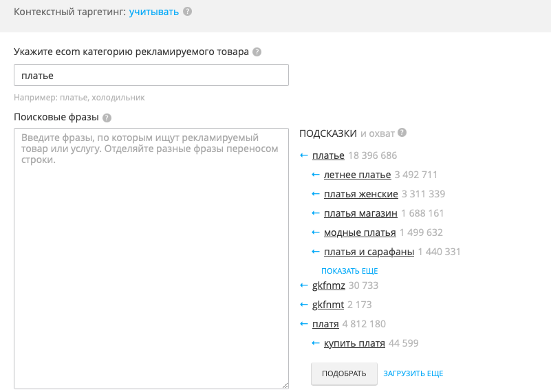Click arrow icon next to 'купить платя'
The width and height of the screenshot is (551, 392).
point(316,342)
